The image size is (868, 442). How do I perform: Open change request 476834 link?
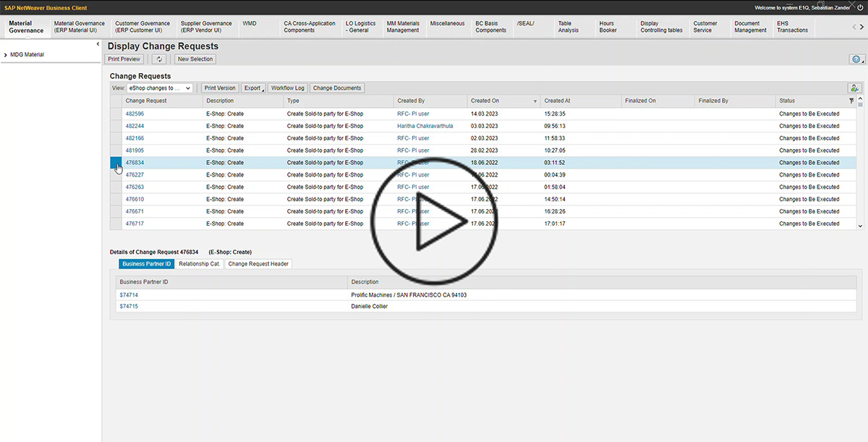pyautogui.click(x=135, y=163)
